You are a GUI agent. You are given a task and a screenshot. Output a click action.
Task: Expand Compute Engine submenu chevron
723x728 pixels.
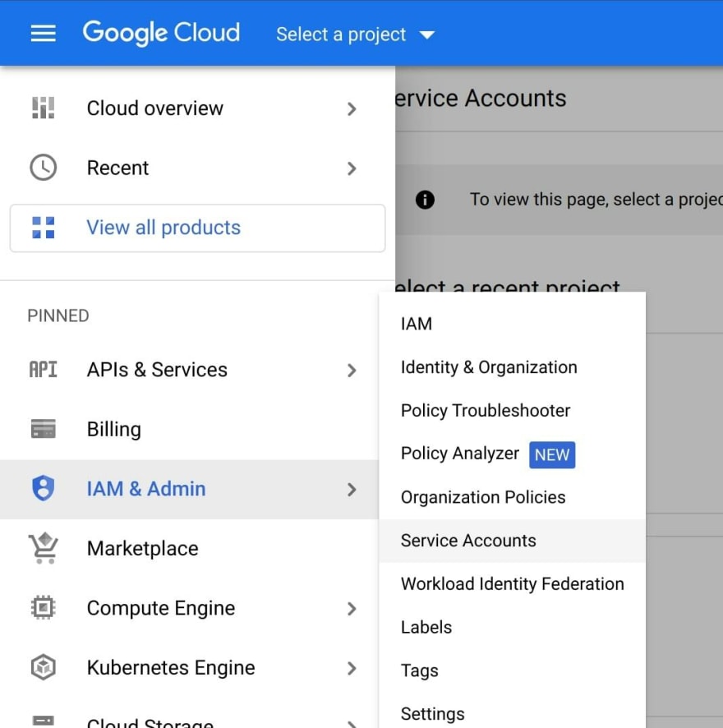(352, 609)
